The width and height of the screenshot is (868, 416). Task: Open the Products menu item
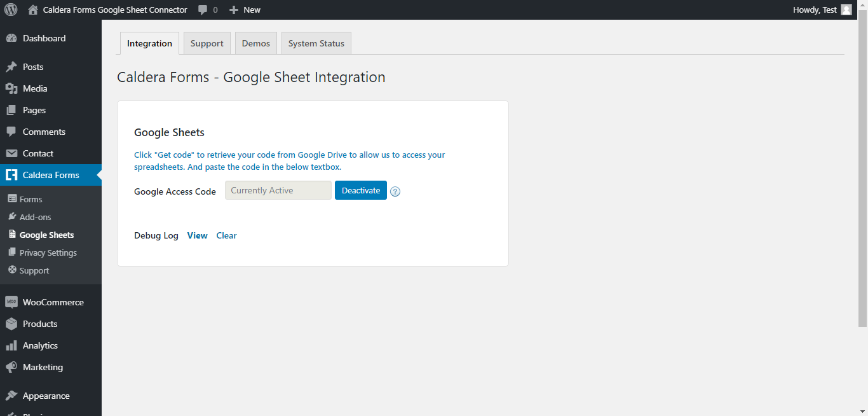pyautogui.click(x=51, y=324)
